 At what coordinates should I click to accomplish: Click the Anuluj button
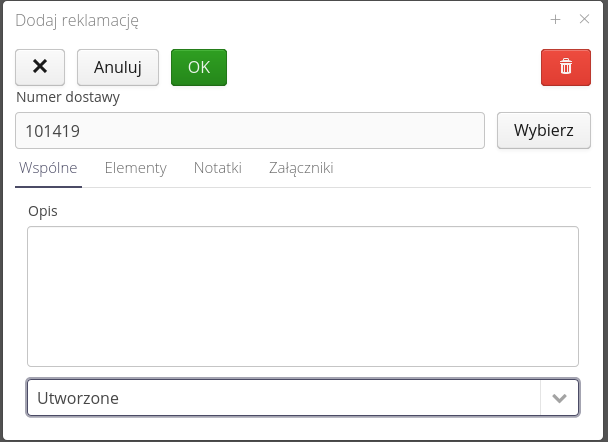(118, 67)
